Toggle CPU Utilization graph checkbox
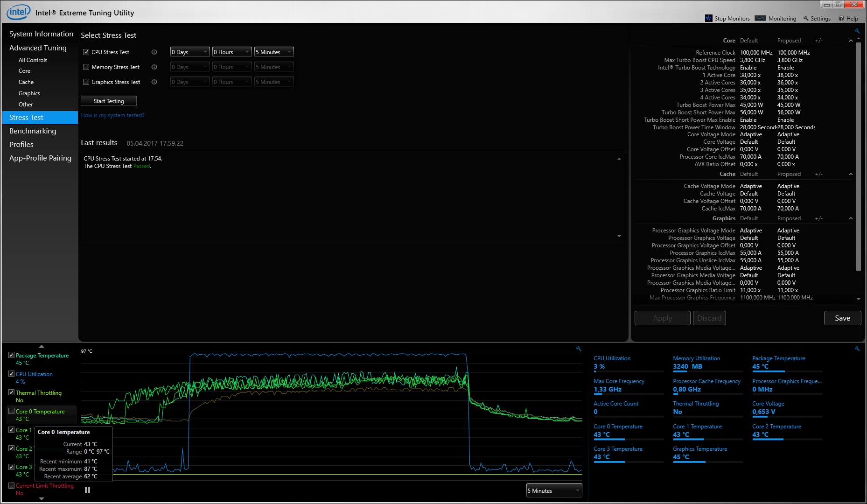This screenshot has height=504, width=867. (x=12, y=374)
